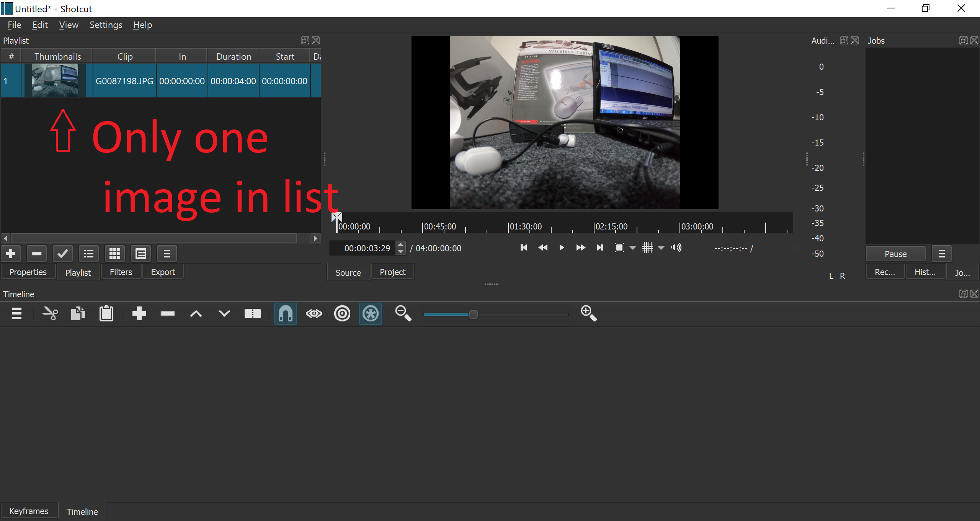Ripple delete using timeline minus icon
980x521 pixels.
[168, 314]
